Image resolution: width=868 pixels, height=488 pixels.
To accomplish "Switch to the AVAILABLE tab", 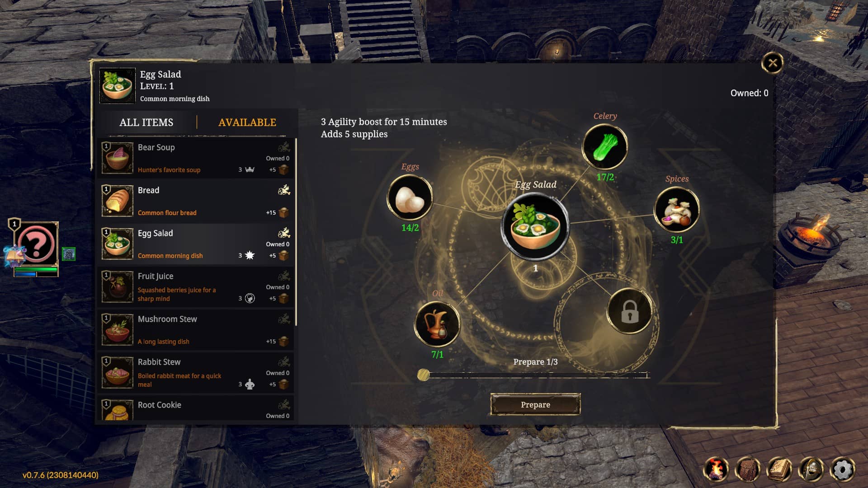I will click(247, 122).
